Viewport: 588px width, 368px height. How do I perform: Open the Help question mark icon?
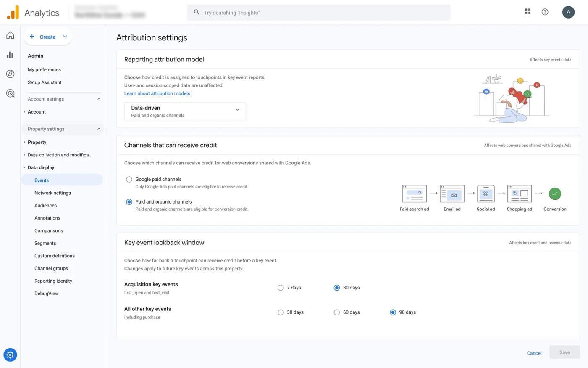coord(545,12)
